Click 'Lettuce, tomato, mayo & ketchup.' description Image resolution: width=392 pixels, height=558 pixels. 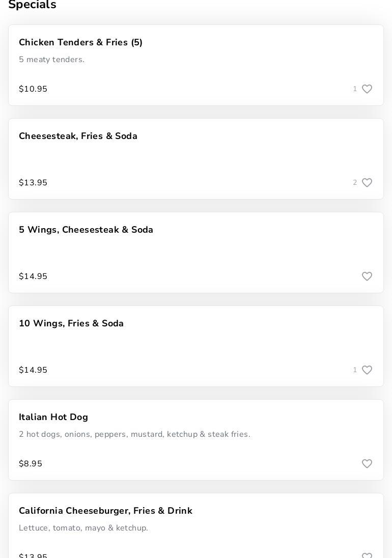(83, 528)
